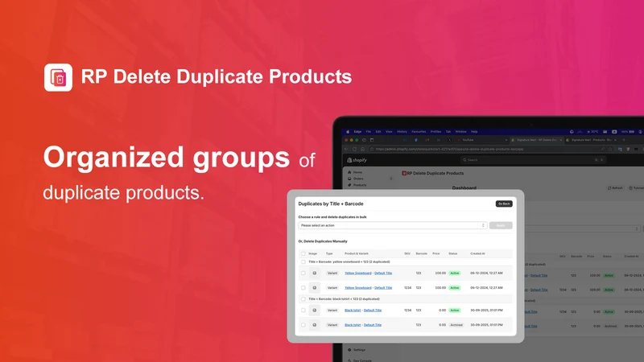Click the 'Created At' column header

(x=477, y=253)
